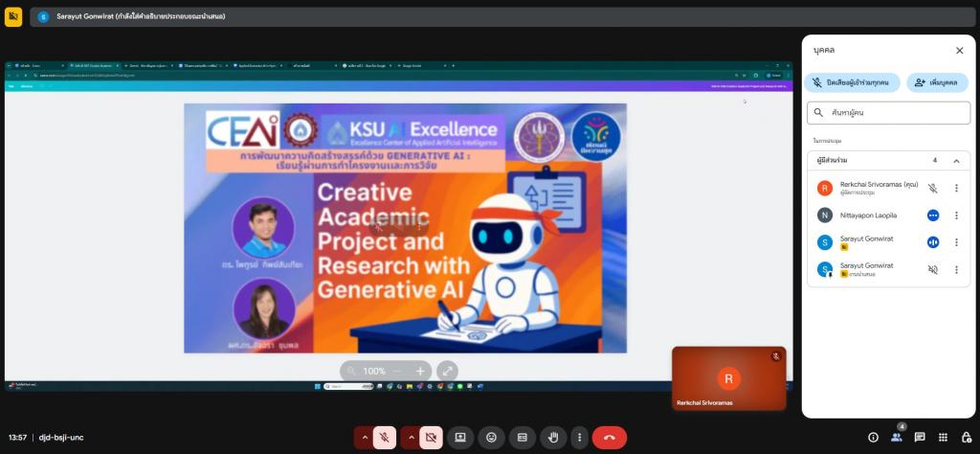Open audio settings arrow beside microphone
The image size is (980, 454).
pyautogui.click(x=364, y=438)
